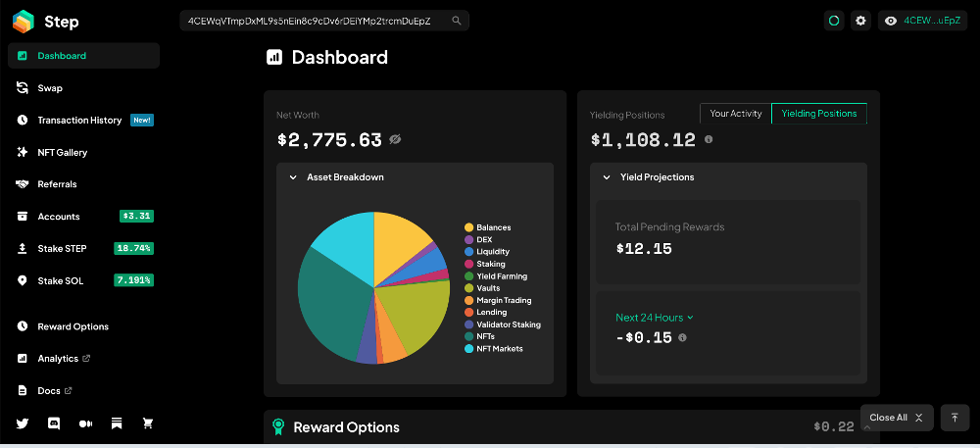Click the scroll-to-top arrow button
The image size is (980, 448).
(955, 418)
